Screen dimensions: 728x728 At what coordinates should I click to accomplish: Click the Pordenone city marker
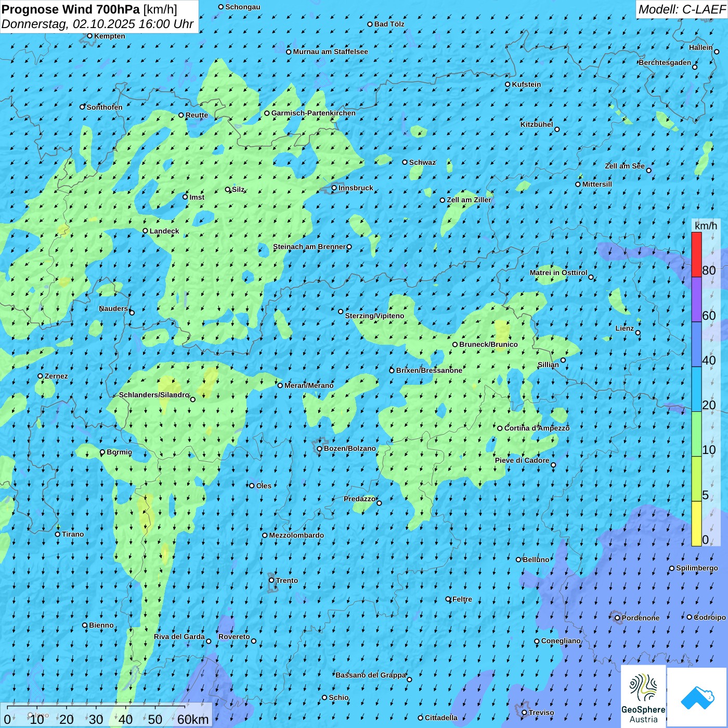coord(618,618)
